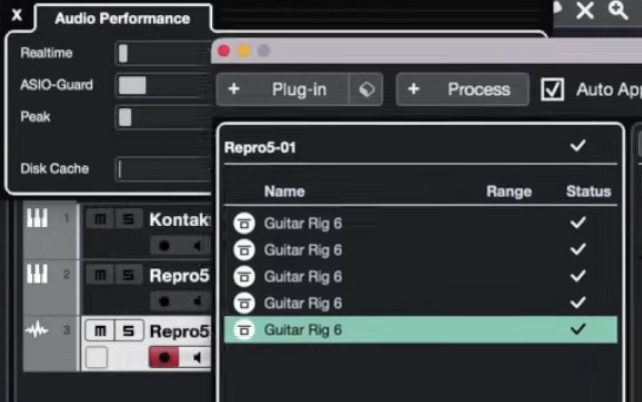Open the add Process dropdown

pos(462,89)
